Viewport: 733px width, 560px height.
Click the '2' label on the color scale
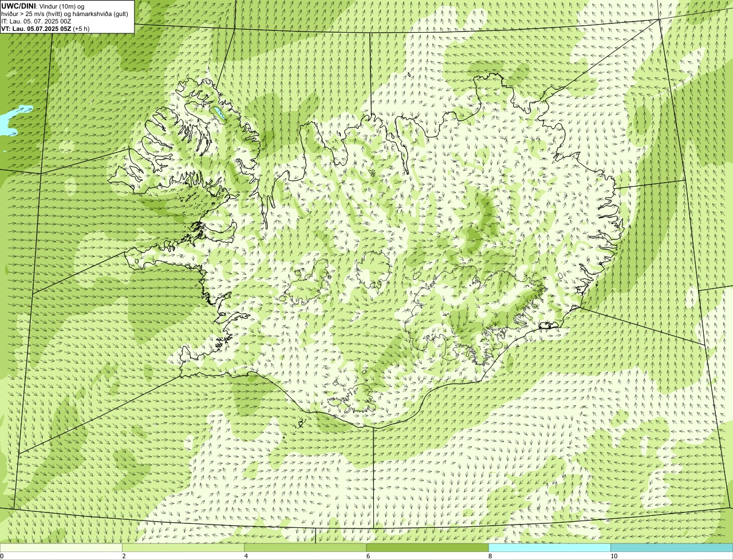(124, 556)
